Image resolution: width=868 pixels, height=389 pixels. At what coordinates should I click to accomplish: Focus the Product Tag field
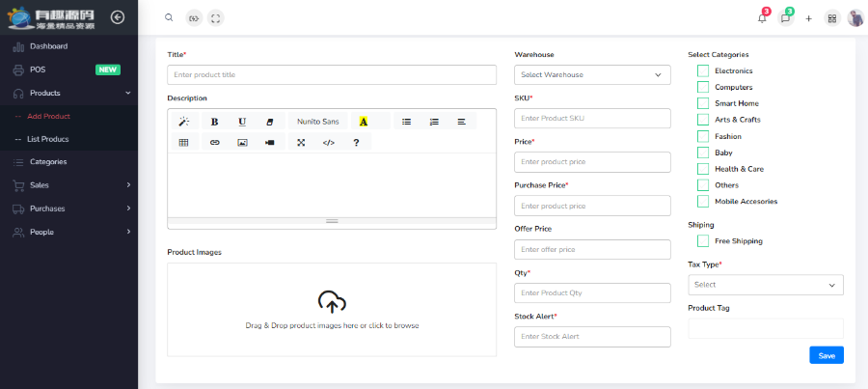point(766,328)
